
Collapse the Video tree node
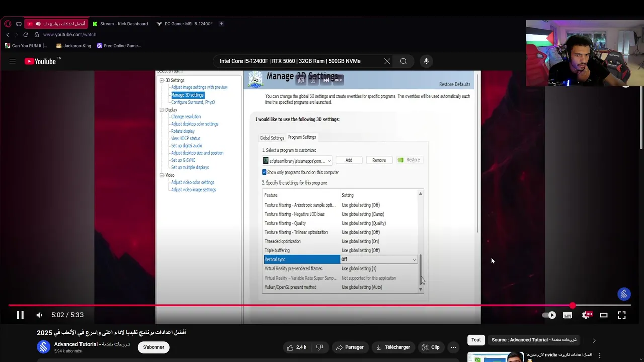[162, 175]
